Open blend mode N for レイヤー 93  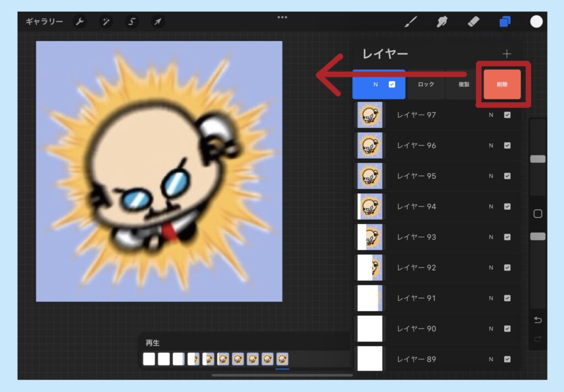click(x=491, y=237)
